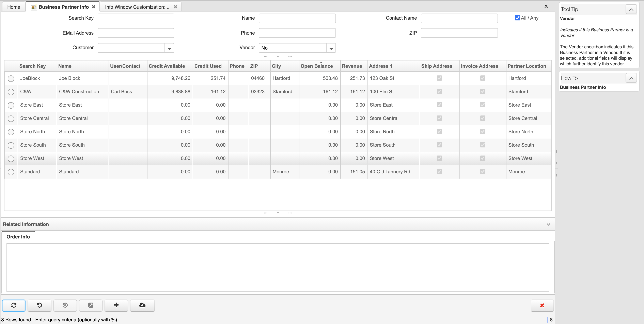Viewport: 644px width, 324px height.
Task: Click the refresh/requery icon button
Action: point(14,305)
